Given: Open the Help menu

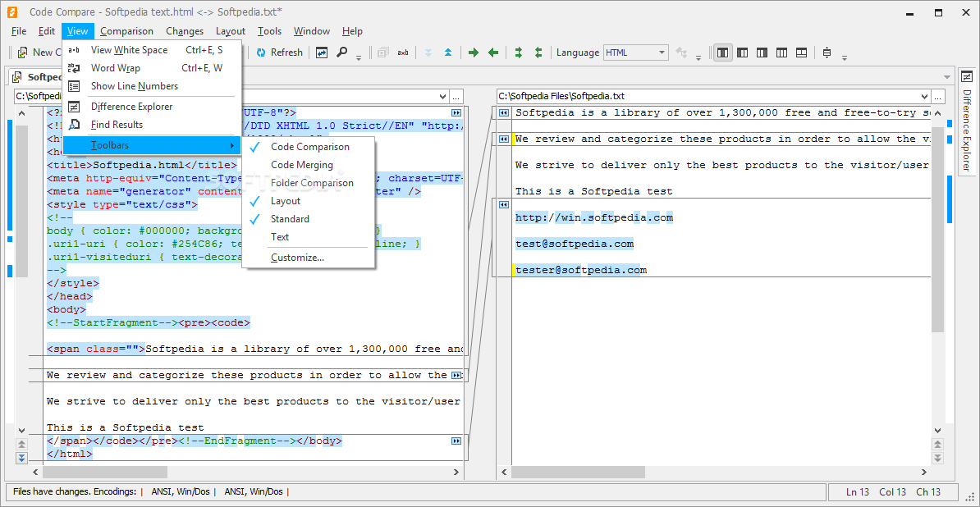Looking at the screenshot, I should click(x=352, y=31).
